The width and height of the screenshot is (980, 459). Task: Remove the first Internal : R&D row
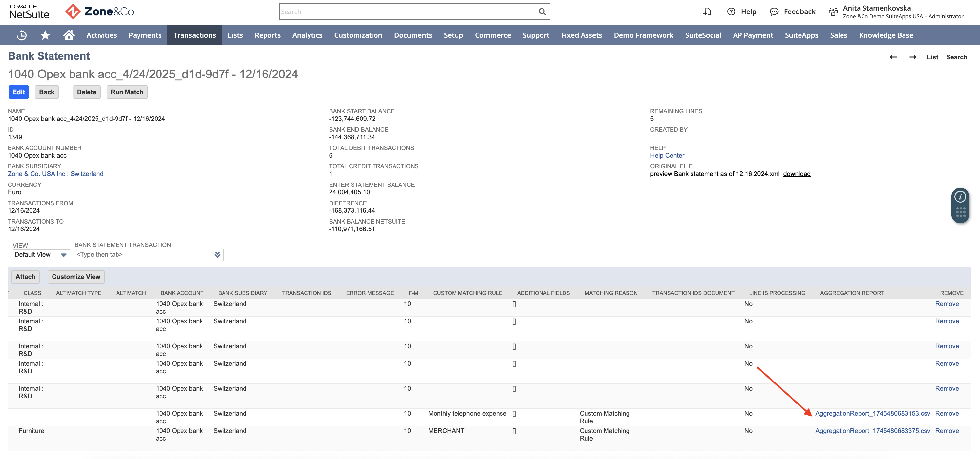point(947,304)
